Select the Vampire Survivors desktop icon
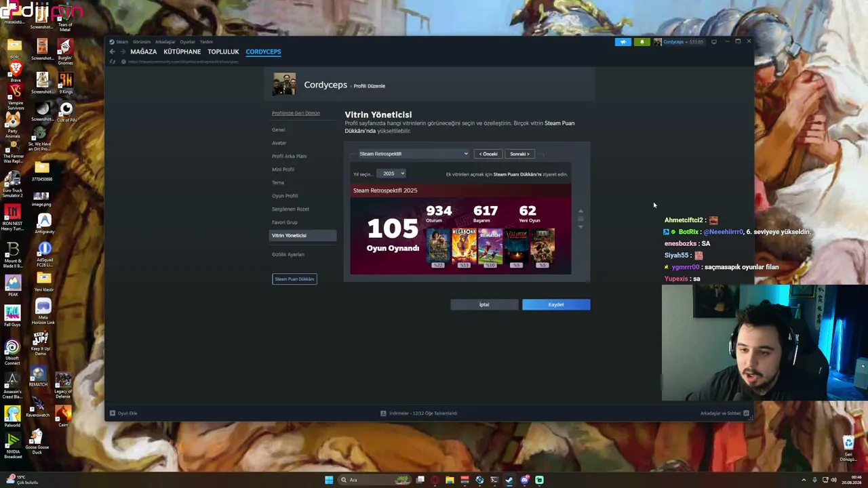The width and height of the screenshot is (868, 488). tap(15, 98)
